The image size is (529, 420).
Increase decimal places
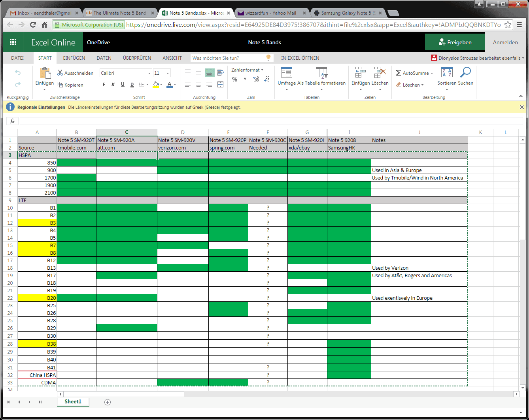coord(256,79)
